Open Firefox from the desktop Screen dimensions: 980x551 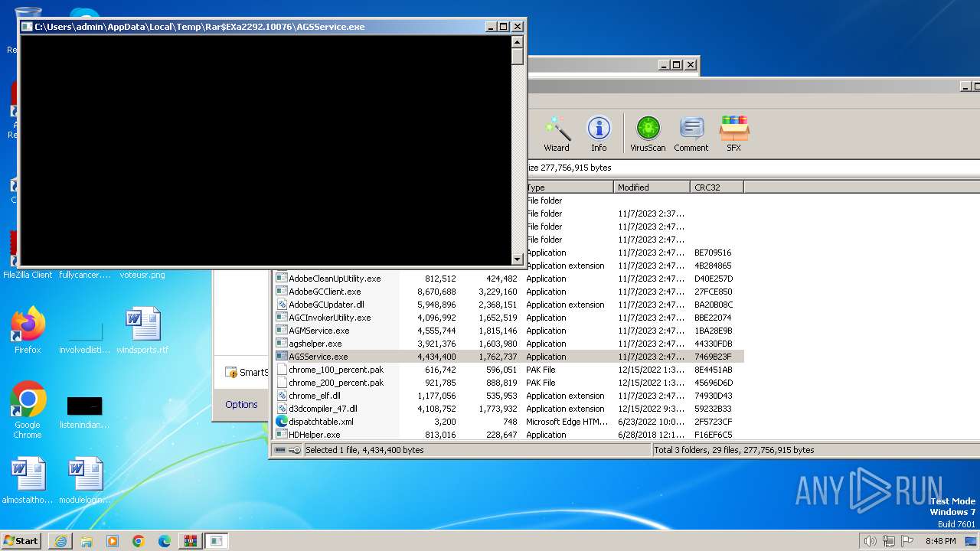point(28,331)
